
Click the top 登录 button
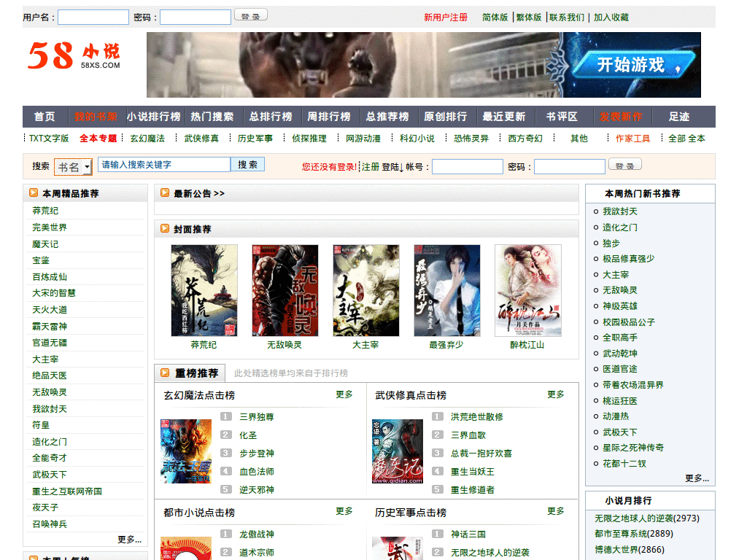click(x=251, y=16)
